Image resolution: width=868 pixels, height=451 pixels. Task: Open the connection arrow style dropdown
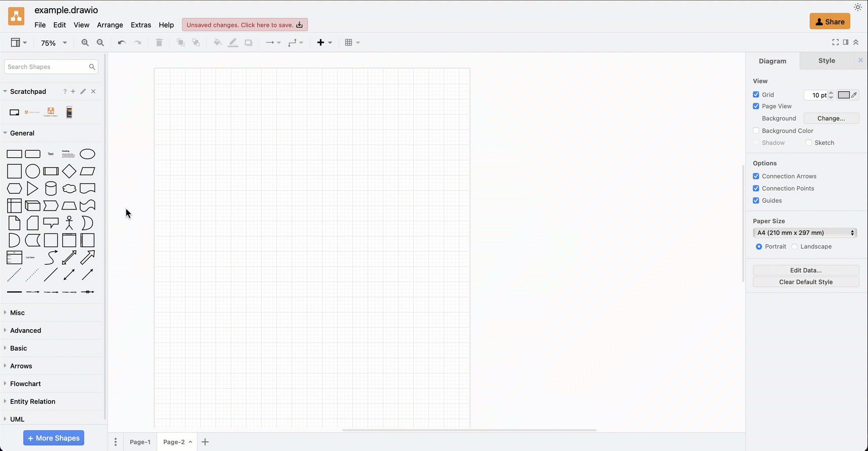tap(273, 43)
